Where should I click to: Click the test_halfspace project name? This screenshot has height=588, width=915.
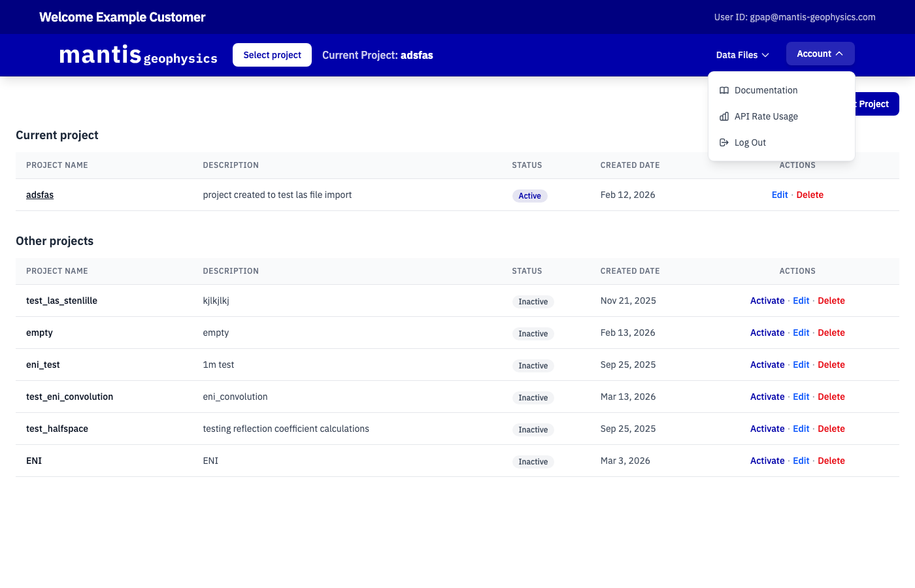pyautogui.click(x=57, y=429)
